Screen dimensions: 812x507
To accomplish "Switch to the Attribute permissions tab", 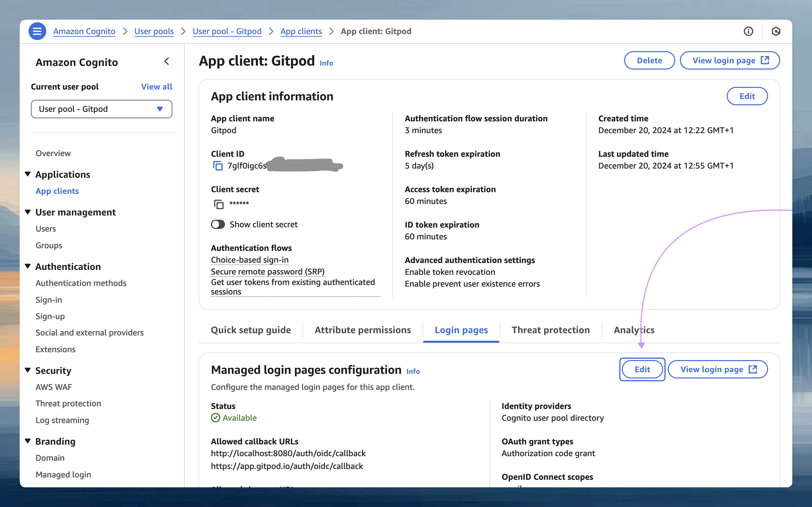I will point(362,330).
